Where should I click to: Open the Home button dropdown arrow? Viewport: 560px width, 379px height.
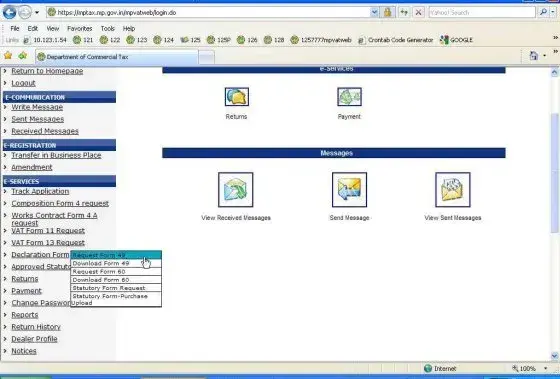[544, 56]
